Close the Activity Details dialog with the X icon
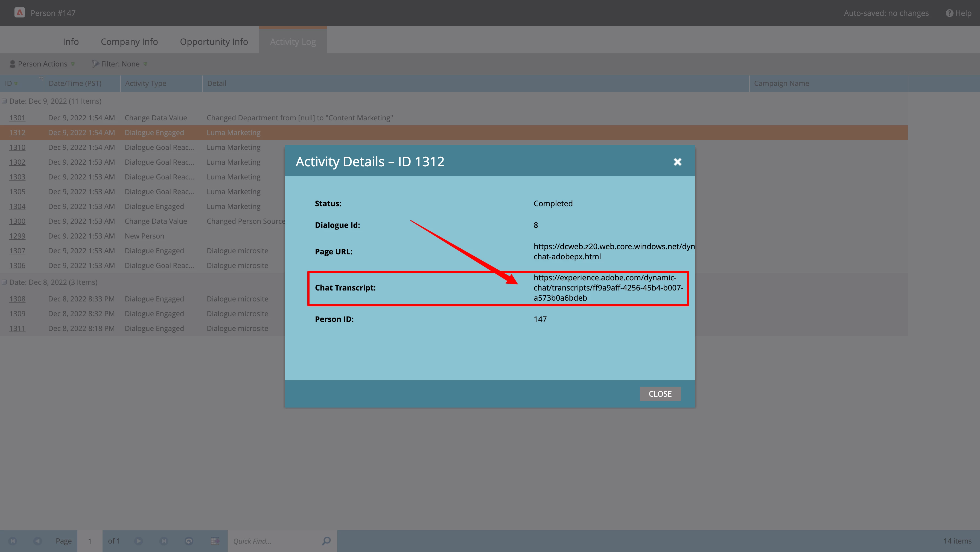Screen dimensions: 980x552 [x=677, y=162]
